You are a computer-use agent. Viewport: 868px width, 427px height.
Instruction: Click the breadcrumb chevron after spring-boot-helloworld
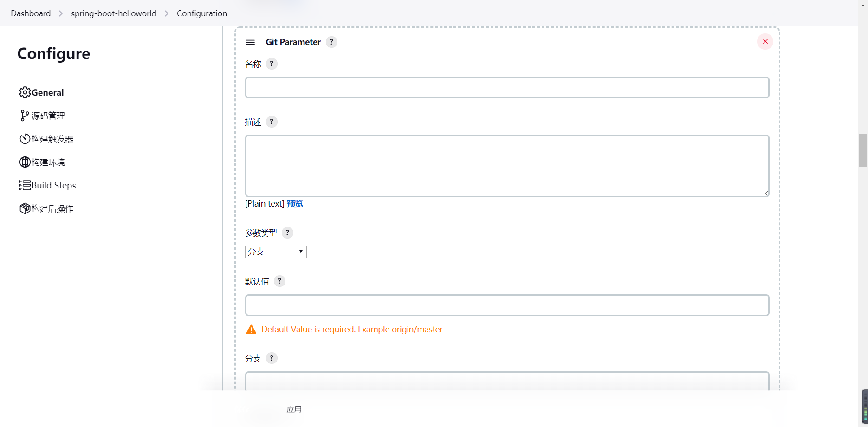[x=167, y=13]
